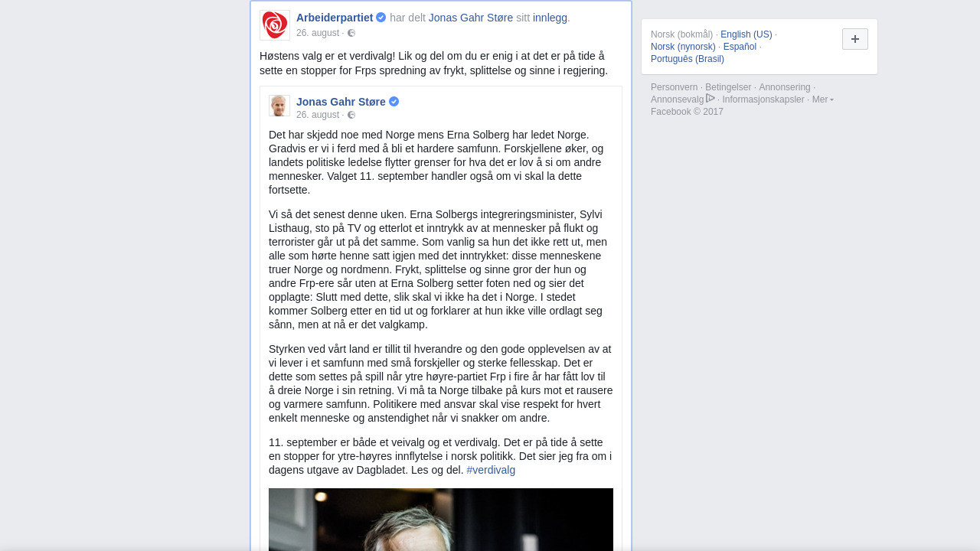
Task: Expand the Mer footer dropdown
Action: click(x=823, y=99)
